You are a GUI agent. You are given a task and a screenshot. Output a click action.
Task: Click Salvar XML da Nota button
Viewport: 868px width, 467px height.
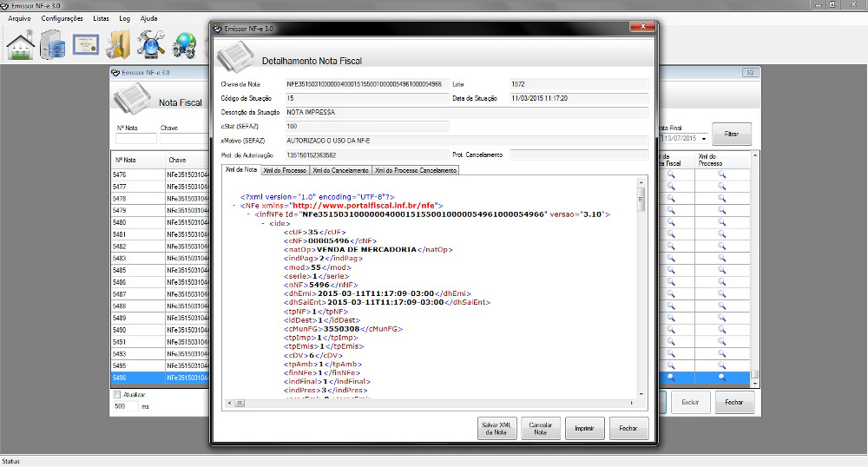coord(498,428)
